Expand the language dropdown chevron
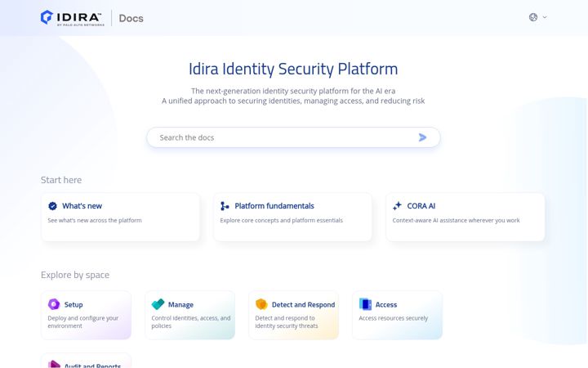Image resolution: width=588 pixels, height=368 pixels. tap(545, 17)
